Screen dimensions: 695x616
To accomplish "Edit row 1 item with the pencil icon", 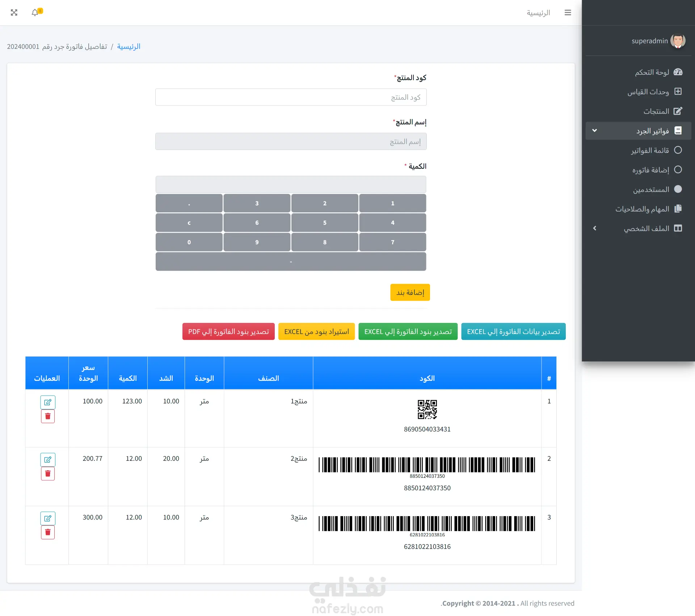I will pos(48,402).
